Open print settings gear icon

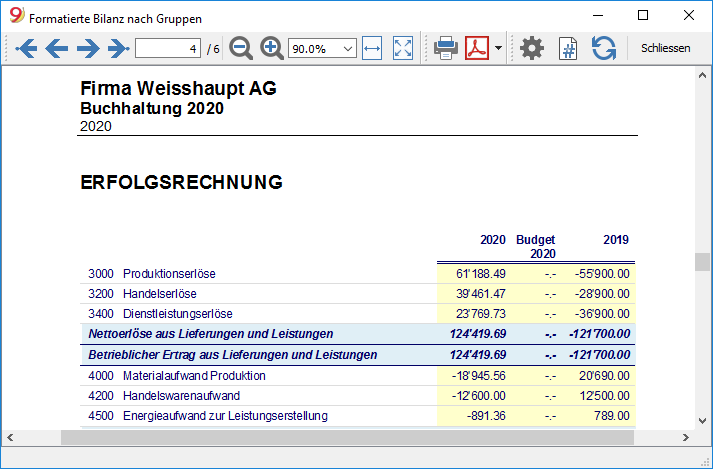point(532,48)
